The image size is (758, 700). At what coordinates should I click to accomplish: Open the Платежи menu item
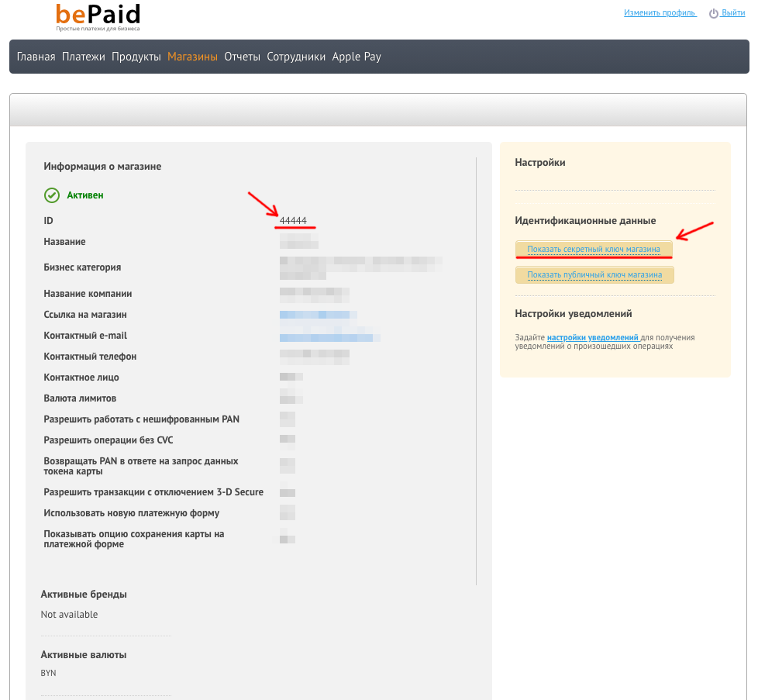pyautogui.click(x=84, y=57)
